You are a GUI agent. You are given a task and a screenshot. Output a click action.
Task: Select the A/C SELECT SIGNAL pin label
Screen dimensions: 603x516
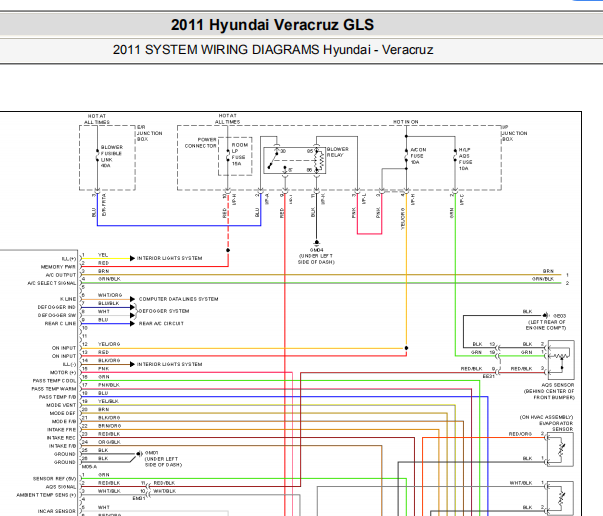(52, 283)
